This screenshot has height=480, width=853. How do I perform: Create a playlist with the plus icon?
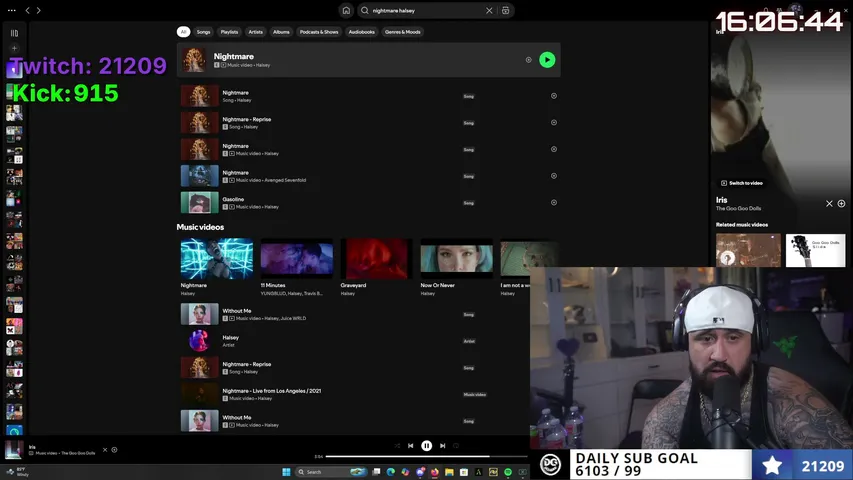coord(14,48)
